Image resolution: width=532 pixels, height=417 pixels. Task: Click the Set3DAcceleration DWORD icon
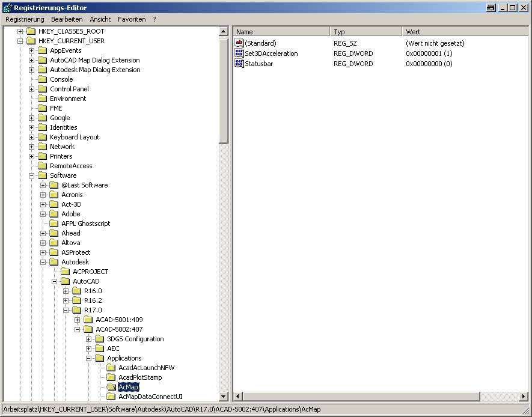(239, 53)
